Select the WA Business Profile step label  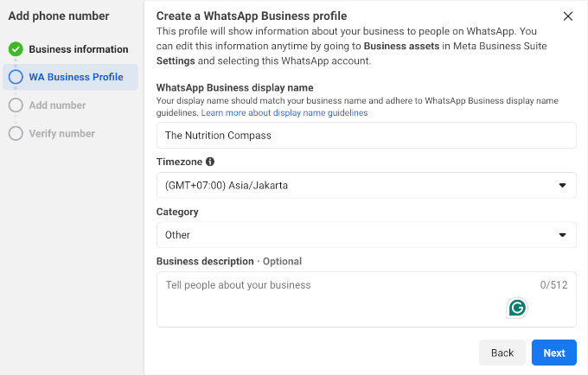point(76,77)
